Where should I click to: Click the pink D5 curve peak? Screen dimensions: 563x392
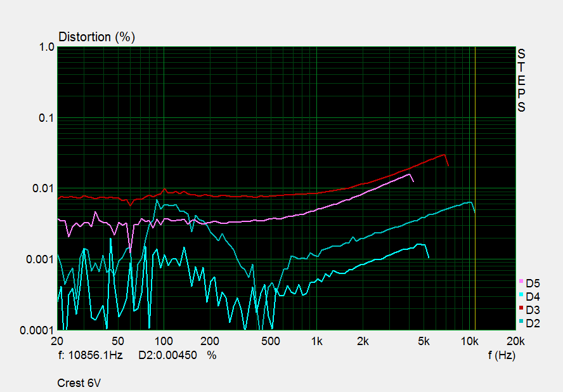(410, 174)
